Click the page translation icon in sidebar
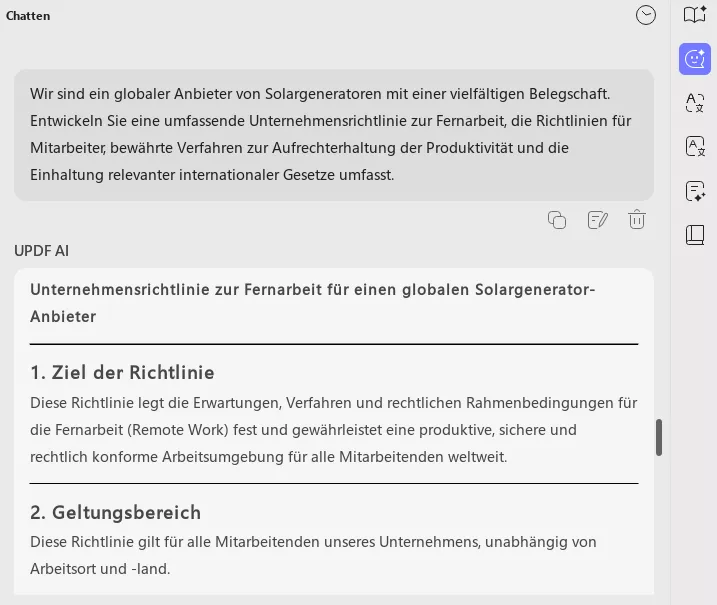Screen dimensions: 717x605 pyautogui.click(x=695, y=147)
